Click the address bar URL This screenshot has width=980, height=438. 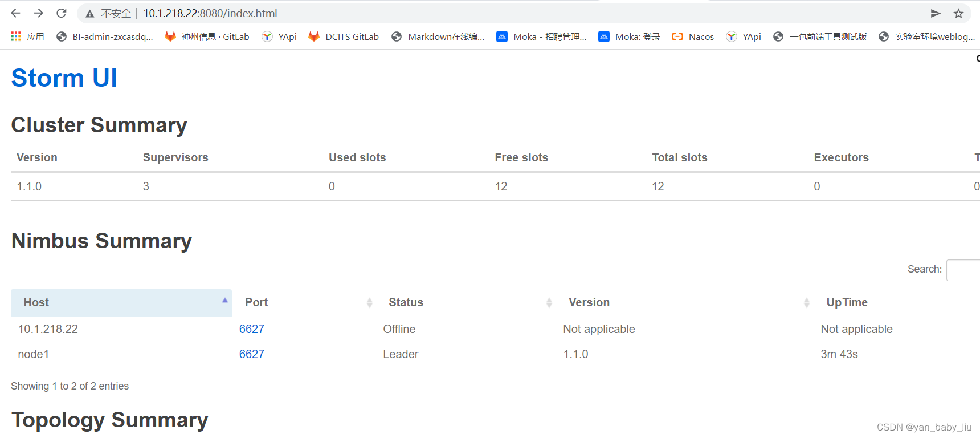tap(210, 13)
